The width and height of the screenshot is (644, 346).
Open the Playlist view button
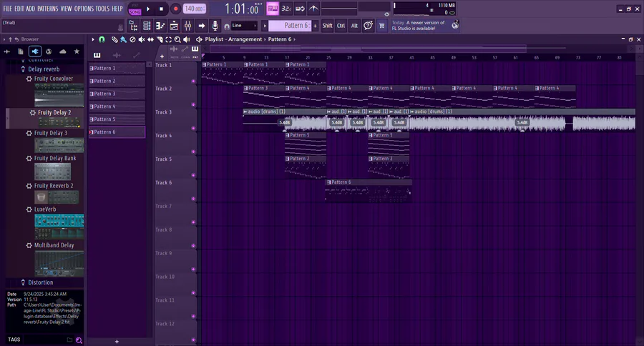[x=134, y=26]
